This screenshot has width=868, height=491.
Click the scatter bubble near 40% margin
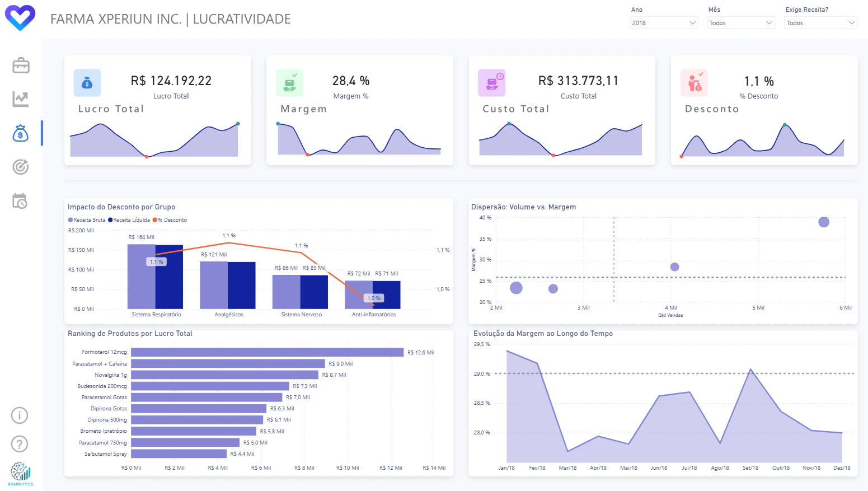pos(824,222)
